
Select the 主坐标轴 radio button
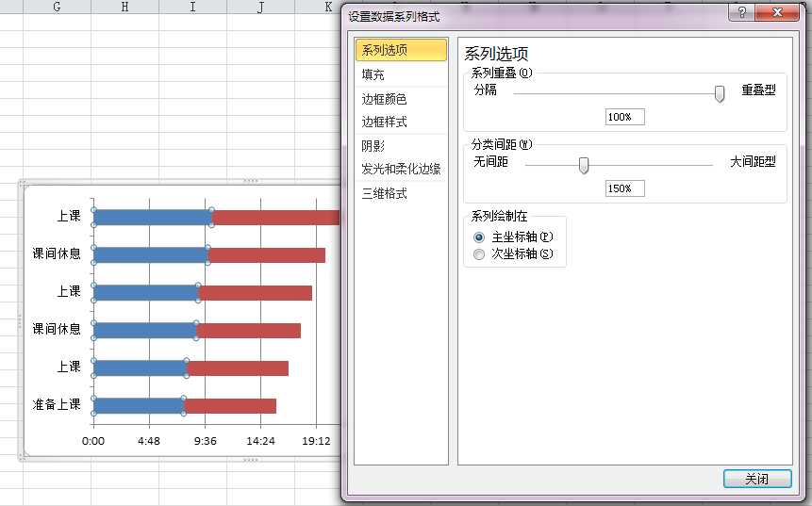click(479, 237)
